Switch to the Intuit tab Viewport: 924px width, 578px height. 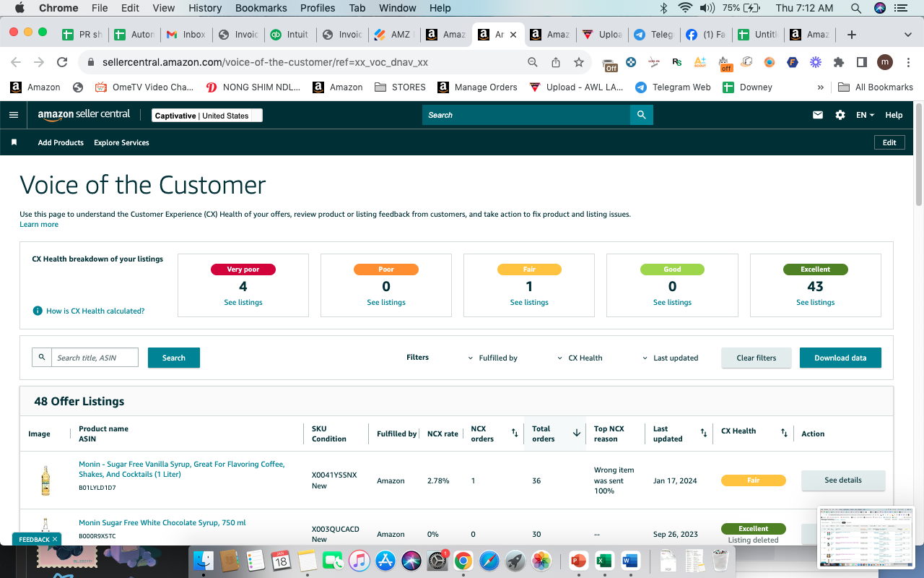(290, 35)
